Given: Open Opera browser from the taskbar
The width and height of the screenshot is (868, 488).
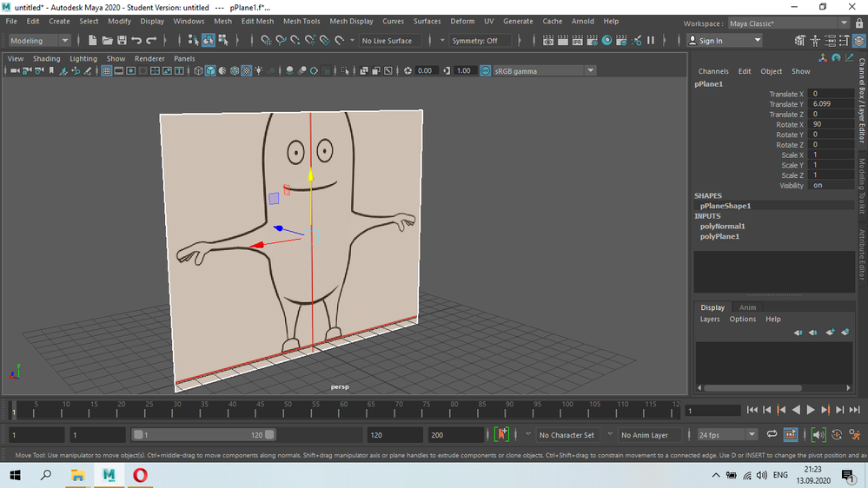Looking at the screenshot, I should point(140,475).
